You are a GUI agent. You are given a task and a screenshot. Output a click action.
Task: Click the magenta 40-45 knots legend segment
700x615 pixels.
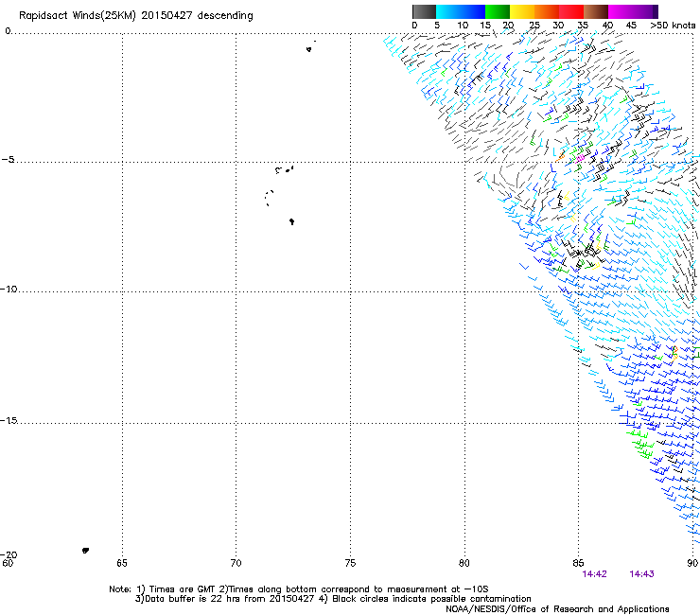621,11
